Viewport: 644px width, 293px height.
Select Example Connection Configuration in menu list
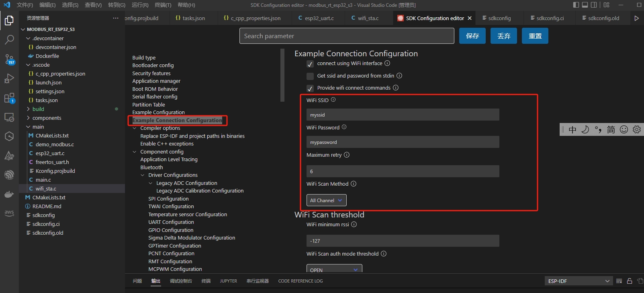point(177,120)
